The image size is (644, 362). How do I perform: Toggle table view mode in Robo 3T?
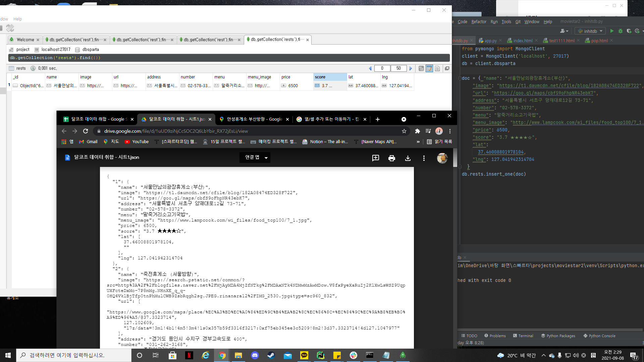(429, 68)
